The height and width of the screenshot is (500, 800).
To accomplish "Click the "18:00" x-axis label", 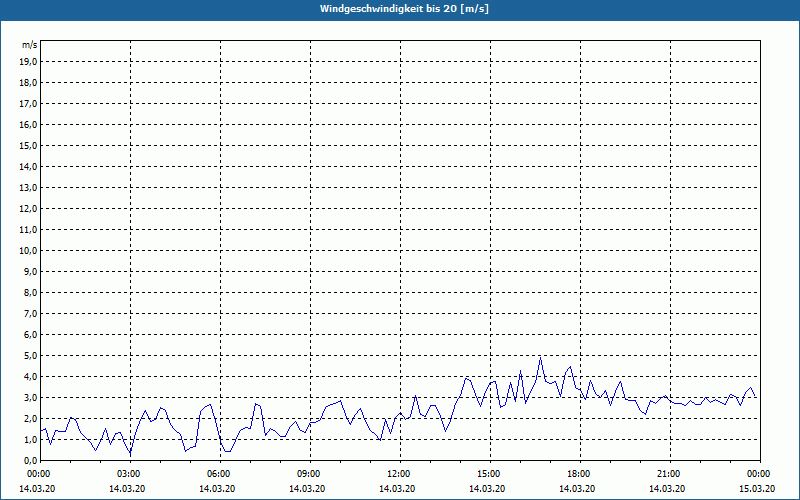I will coord(580,474).
